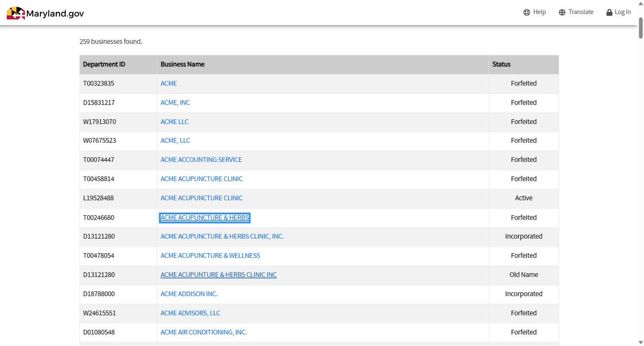Open the ACME, INC business link
Screen dimensions: 644x346
click(x=175, y=102)
